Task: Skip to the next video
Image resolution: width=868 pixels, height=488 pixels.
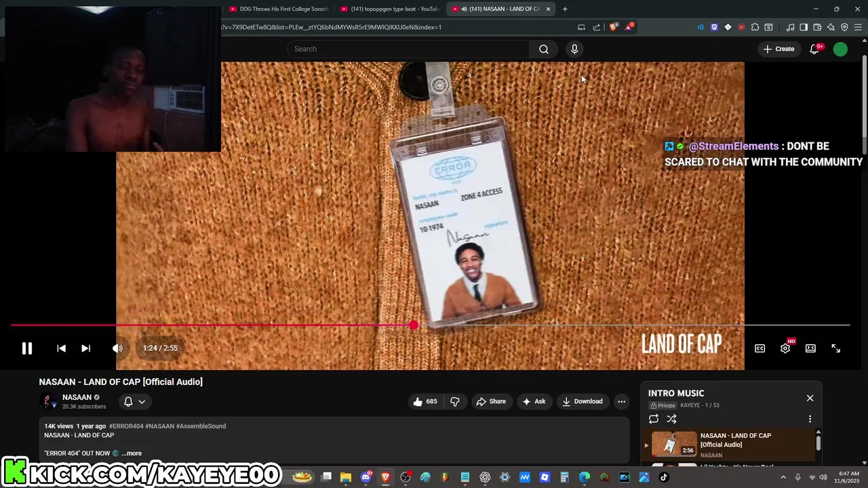Action: 86,348
